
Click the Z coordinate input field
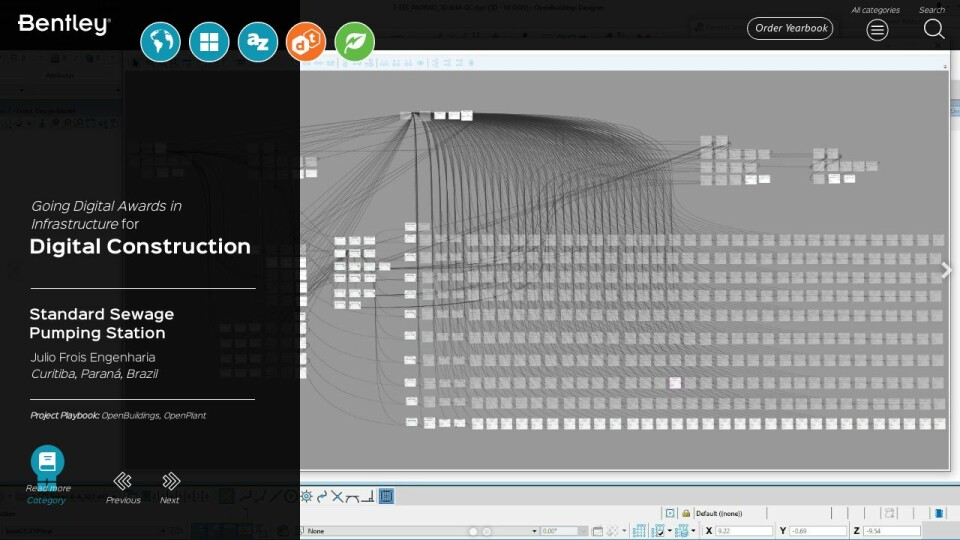tap(892, 531)
